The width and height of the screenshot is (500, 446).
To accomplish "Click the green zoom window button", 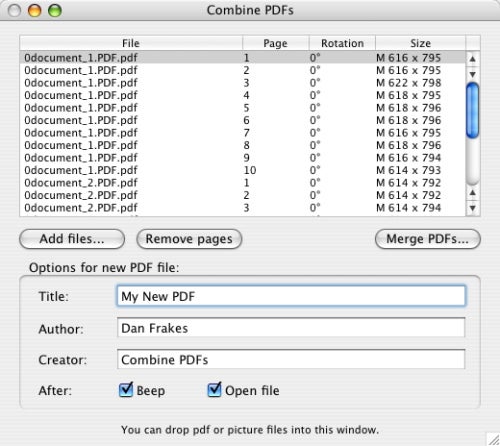I will [x=55, y=11].
